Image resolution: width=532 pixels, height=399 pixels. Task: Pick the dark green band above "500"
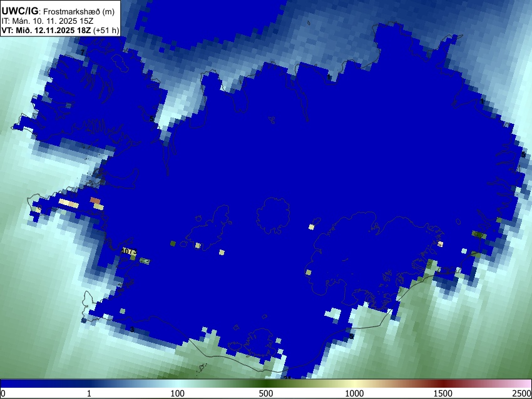click(x=265, y=384)
